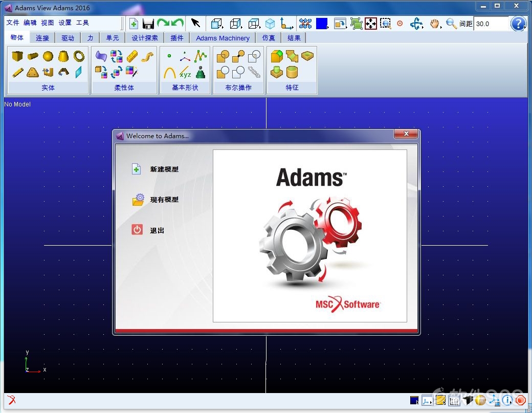Click the green undo arrow in the toolbar
Viewport: 532px width, 413px height.
pyautogui.click(x=177, y=23)
